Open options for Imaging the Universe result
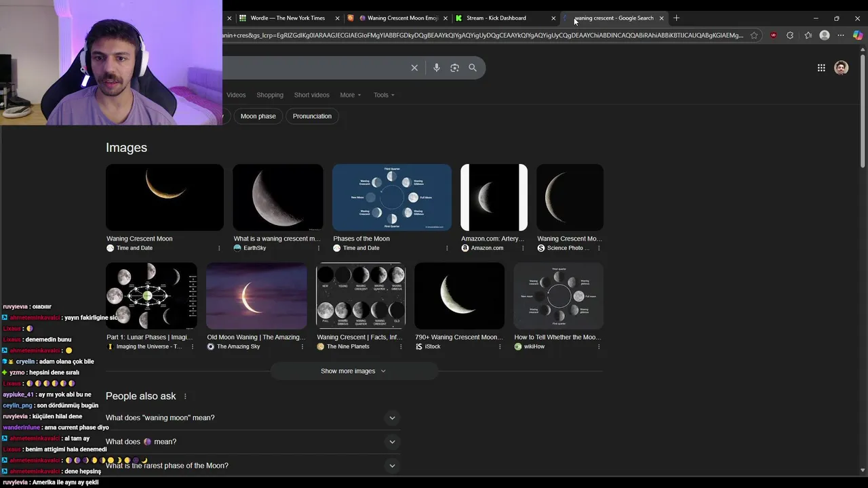The height and width of the screenshot is (488, 868). [193, 346]
